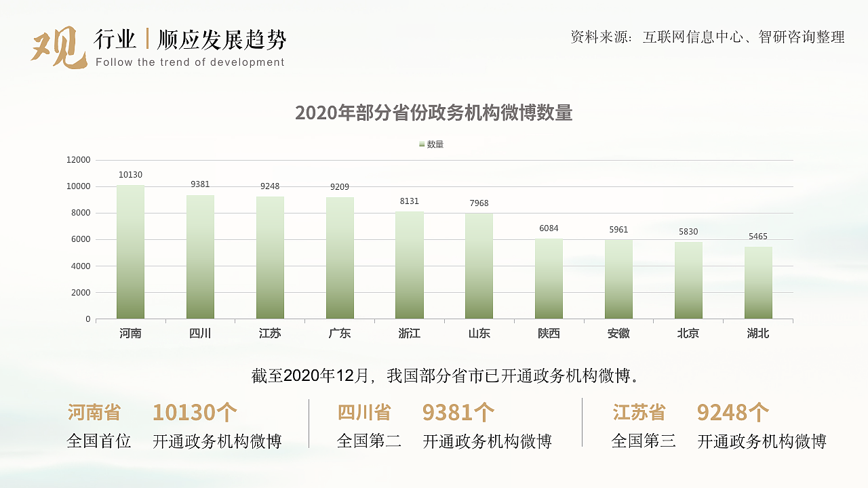This screenshot has height=488, width=868.
Task: Click the heading 顺应发展趋势
Action: [222, 40]
